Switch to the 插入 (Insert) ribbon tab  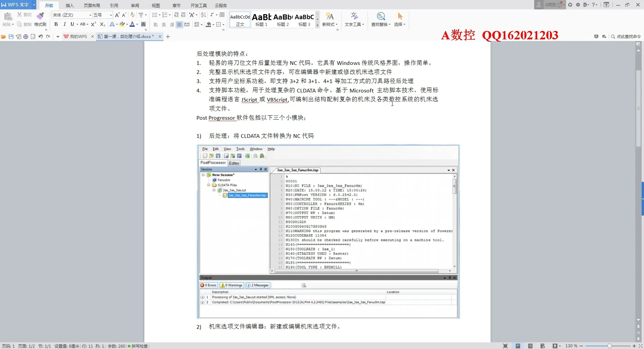tap(70, 5)
